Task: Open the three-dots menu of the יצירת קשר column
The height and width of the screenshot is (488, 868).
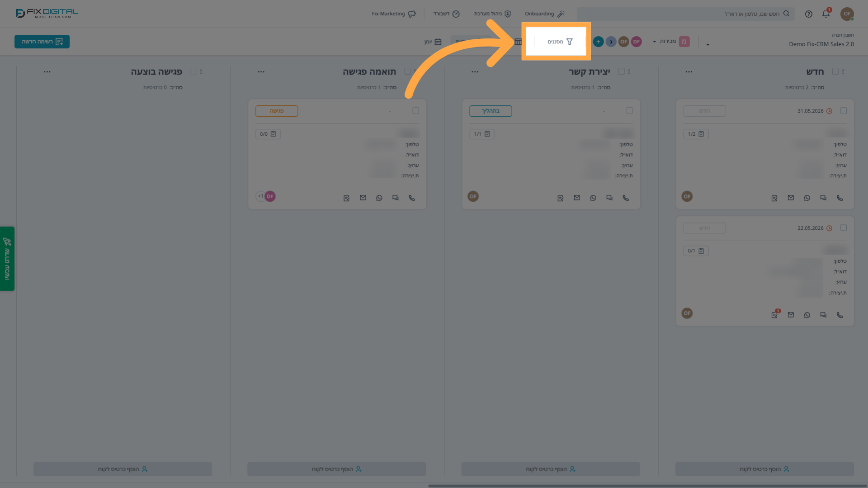Action: pos(475,71)
